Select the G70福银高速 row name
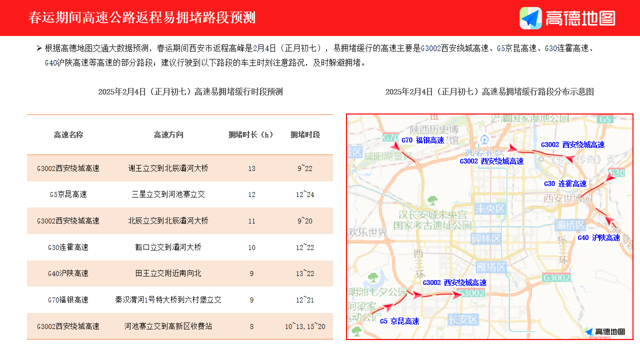 point(68,300)
